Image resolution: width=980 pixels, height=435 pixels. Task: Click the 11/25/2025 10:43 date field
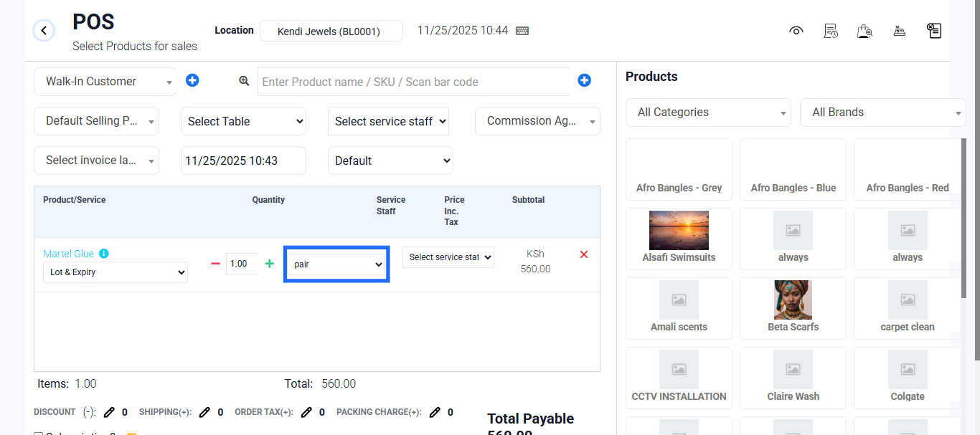(244, 161)
